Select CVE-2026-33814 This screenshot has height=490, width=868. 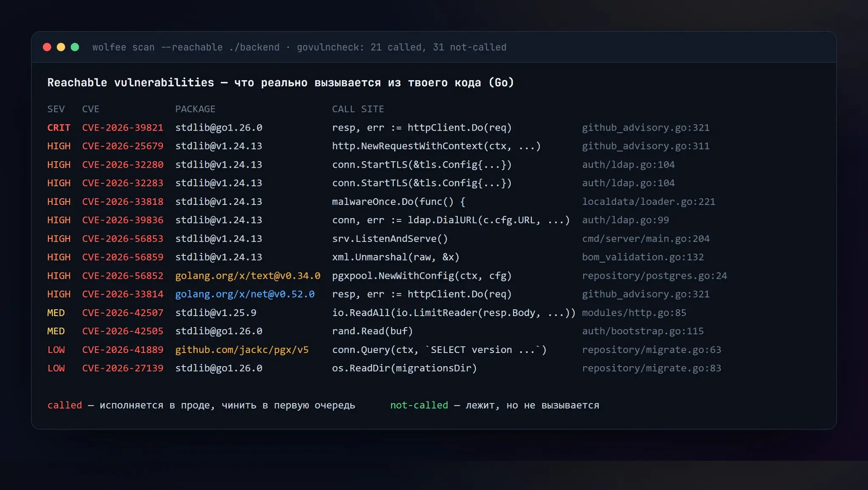point(123,294)
